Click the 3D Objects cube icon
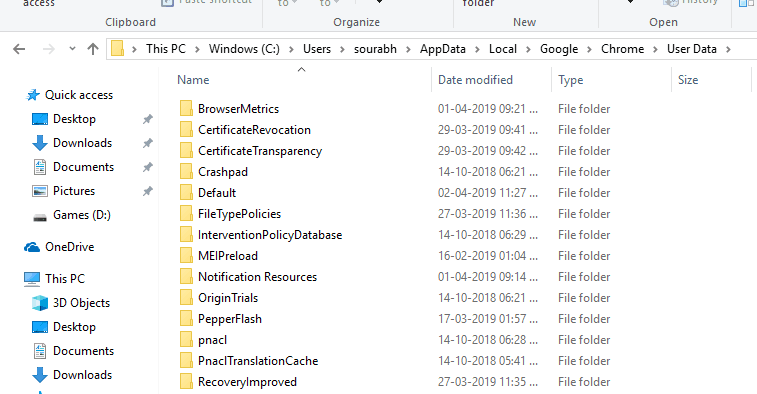 coord(40,303)
